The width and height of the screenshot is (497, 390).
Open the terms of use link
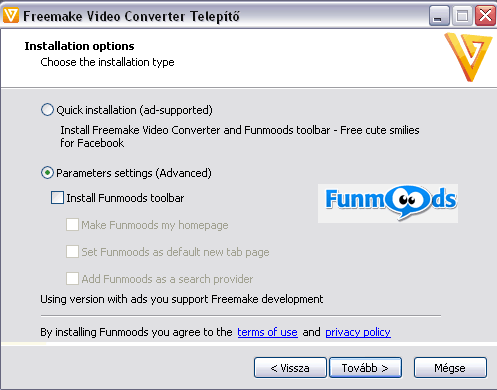point(267,332)
